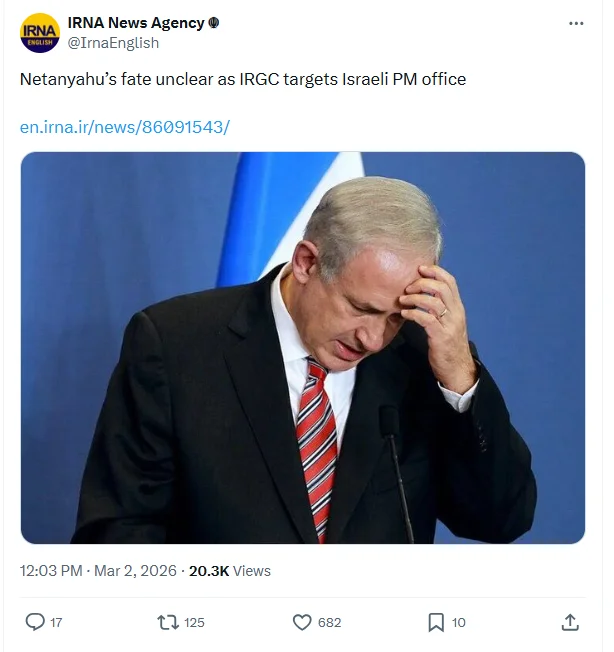Screen dimensions: 614x652
Task: Click the like count of 682
Action: click(x=329, y=622)
